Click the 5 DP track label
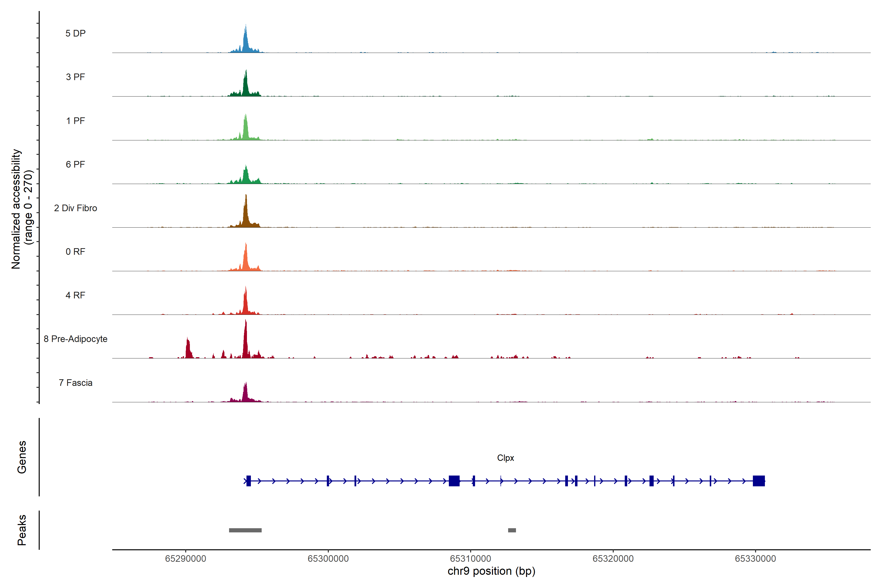 point(75,33)
